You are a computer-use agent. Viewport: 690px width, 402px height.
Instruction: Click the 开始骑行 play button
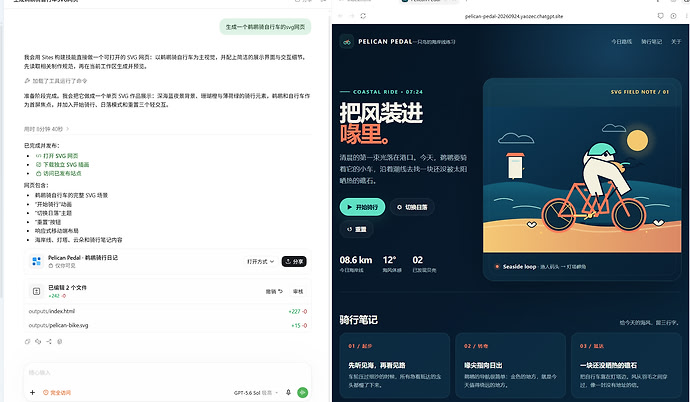coord(362,207)
